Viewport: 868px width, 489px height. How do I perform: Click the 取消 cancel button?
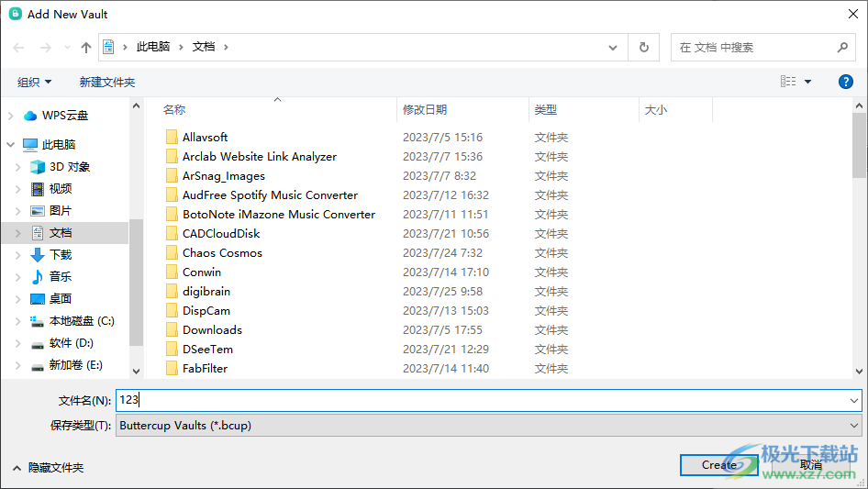[x=811, y=465]
